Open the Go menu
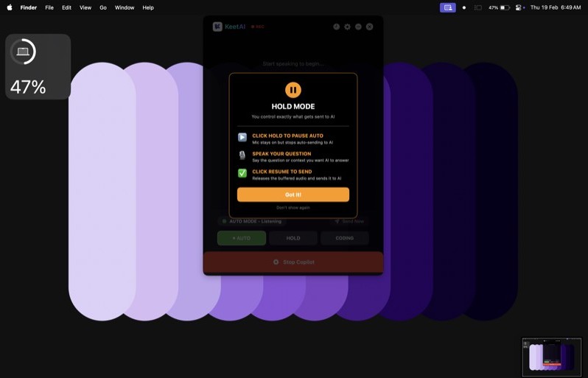 pos(103,7)
